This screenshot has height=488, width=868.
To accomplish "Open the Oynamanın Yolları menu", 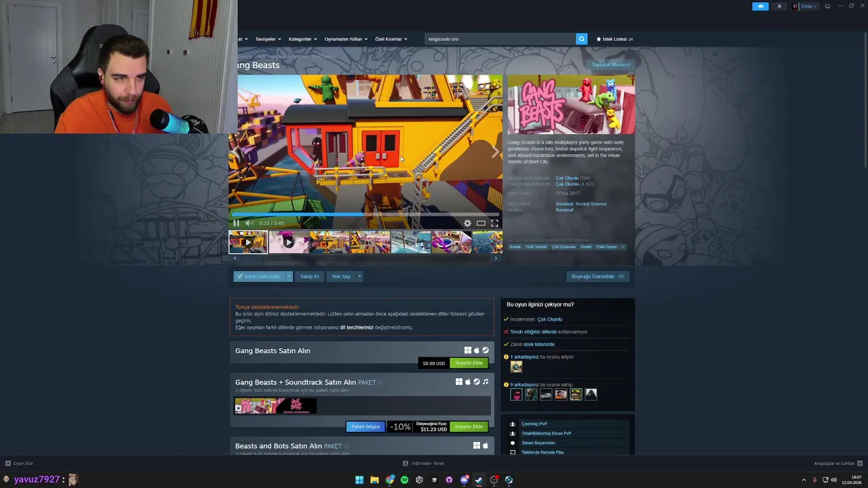I will pos(346,39).
